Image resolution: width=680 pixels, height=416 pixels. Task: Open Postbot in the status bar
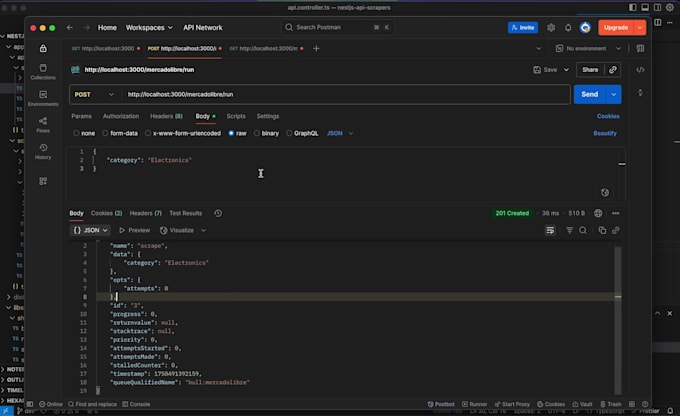point(441,404)
